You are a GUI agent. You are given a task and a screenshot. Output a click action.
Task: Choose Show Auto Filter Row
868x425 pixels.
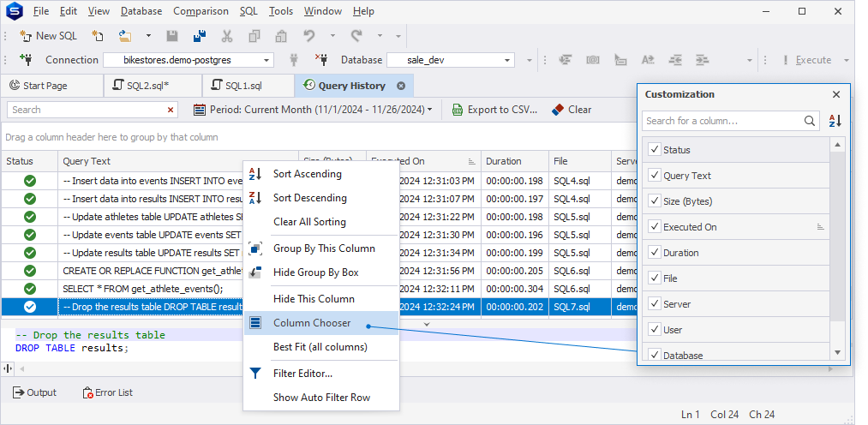point(321,398)
